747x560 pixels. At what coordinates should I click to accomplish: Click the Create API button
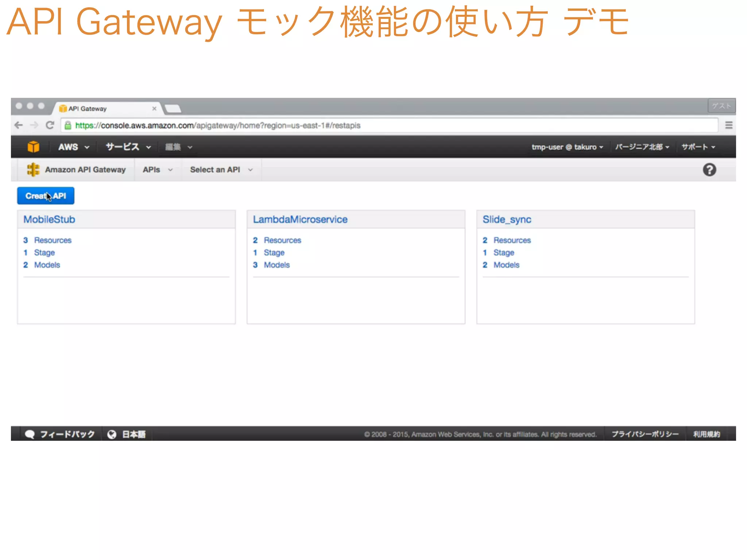tap(46, 196)
